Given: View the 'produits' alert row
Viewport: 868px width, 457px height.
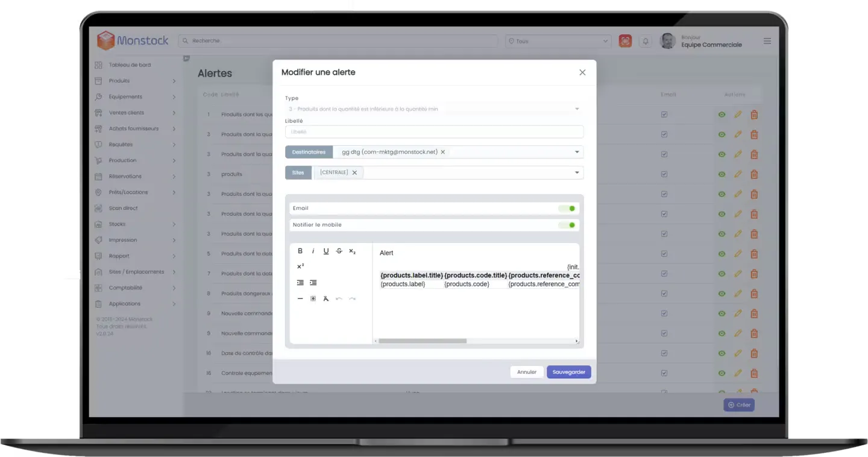Looking at the screenshot, I should 722,174.
